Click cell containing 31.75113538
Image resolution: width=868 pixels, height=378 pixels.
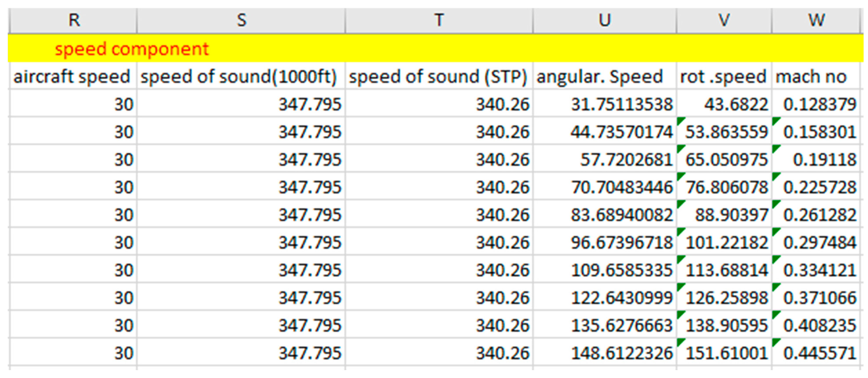coord(621,104)
